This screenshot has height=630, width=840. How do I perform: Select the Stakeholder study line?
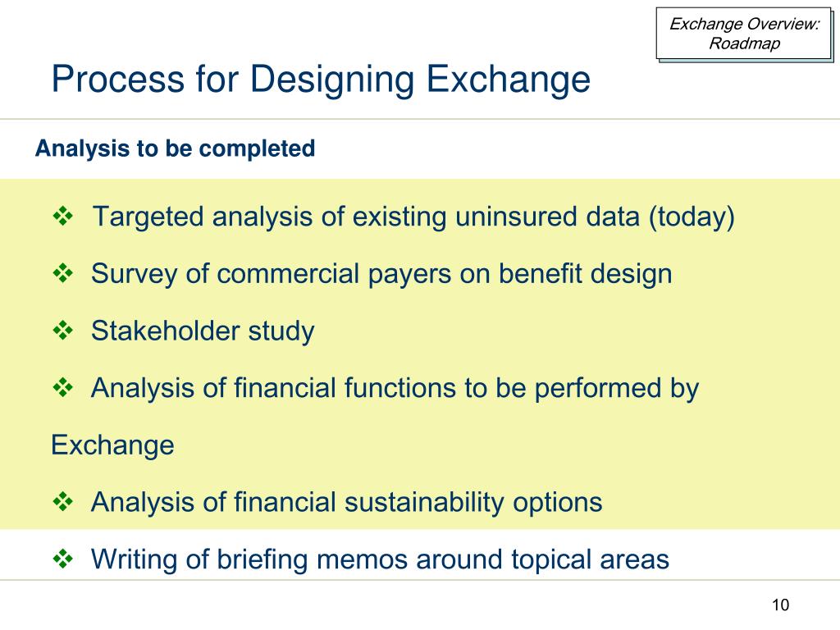point(203,331)
